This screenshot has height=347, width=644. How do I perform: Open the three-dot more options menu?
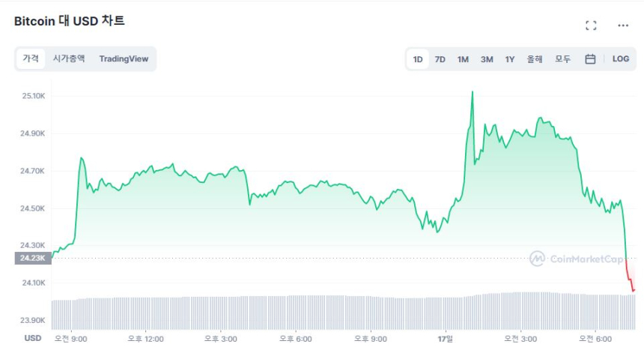(x=623, y=25)
